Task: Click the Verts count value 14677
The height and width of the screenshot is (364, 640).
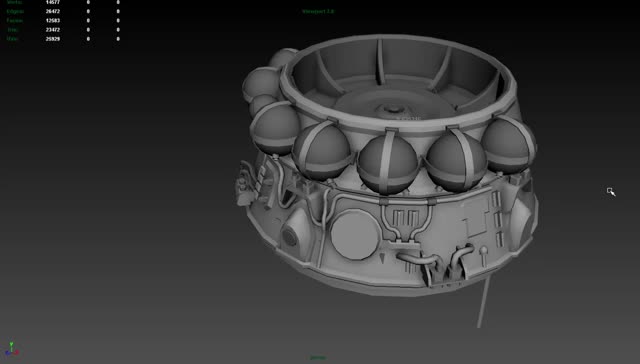Action: (x=53, y=2)
